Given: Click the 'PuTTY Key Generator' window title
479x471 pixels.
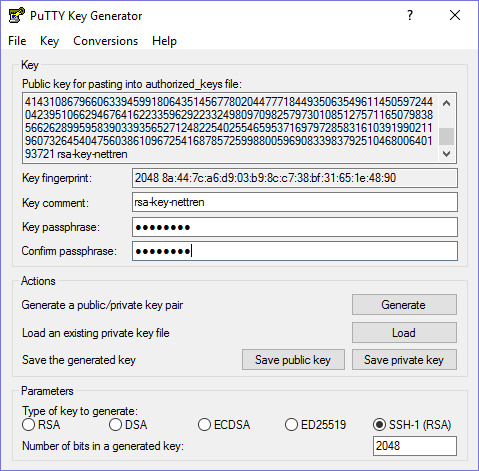Looking at the screenshot, I should click(x=86, y=16).
